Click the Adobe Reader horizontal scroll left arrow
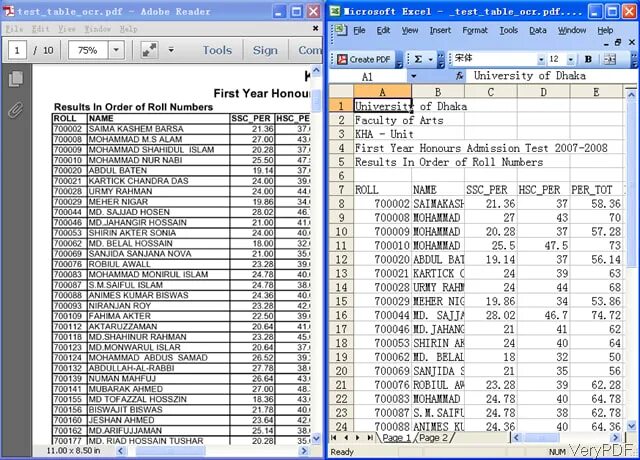 [120, 451]
